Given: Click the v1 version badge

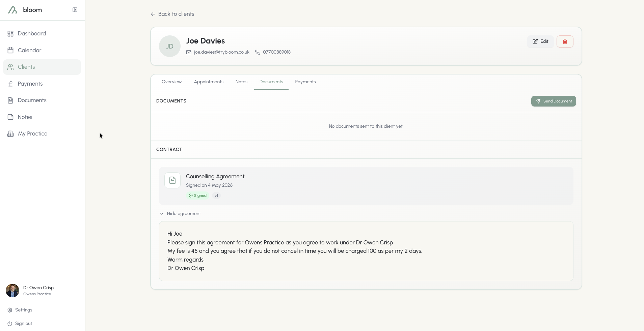Looking at the screenshot, I should [x=216, y=195].
